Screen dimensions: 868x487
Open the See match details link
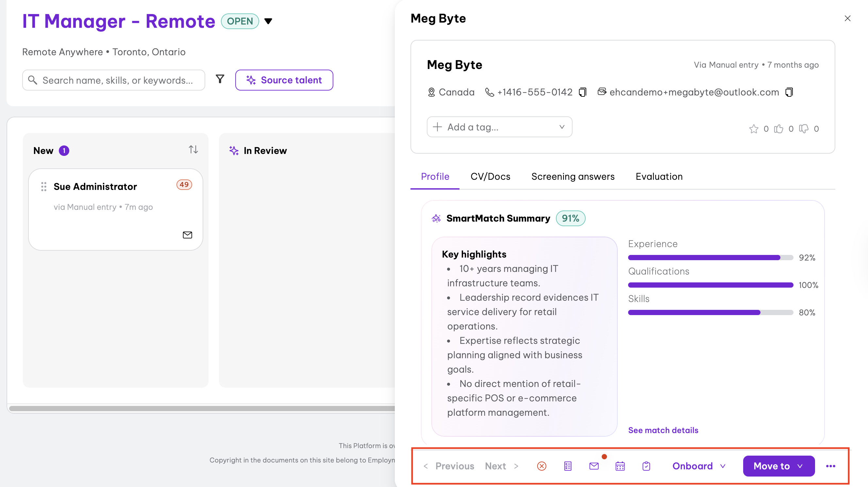click(x=663, y=430)
